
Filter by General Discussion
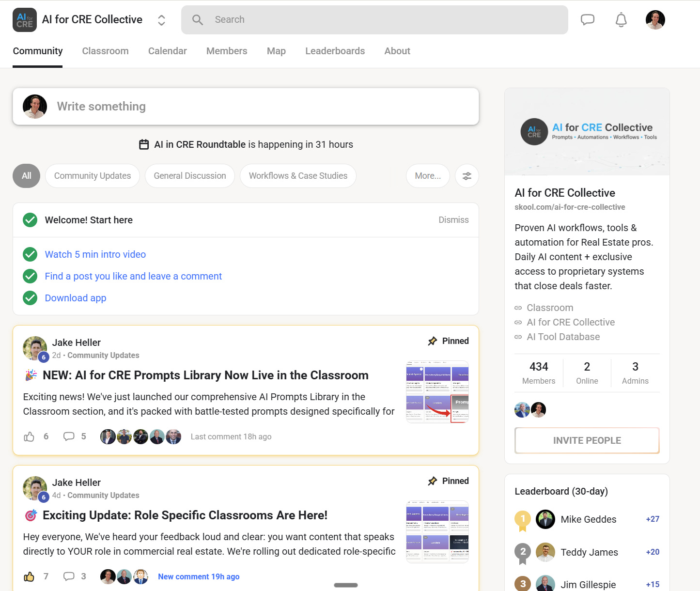(x=190, y=176)
